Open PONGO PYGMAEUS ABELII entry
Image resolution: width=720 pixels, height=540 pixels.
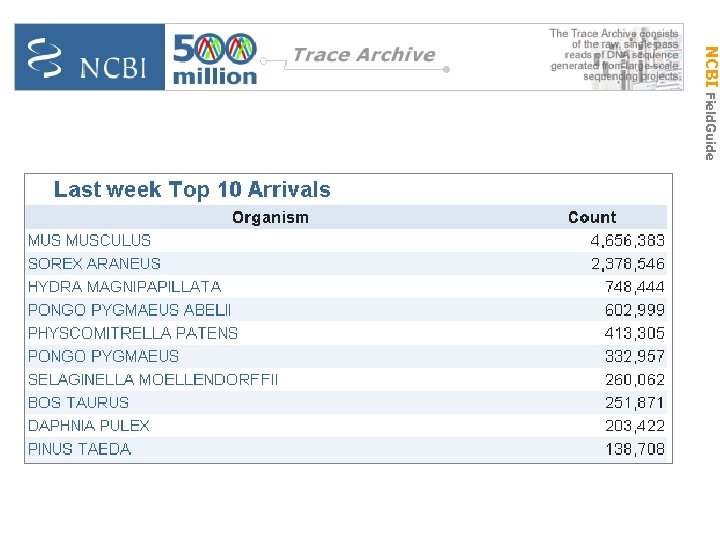click(129, 310)
